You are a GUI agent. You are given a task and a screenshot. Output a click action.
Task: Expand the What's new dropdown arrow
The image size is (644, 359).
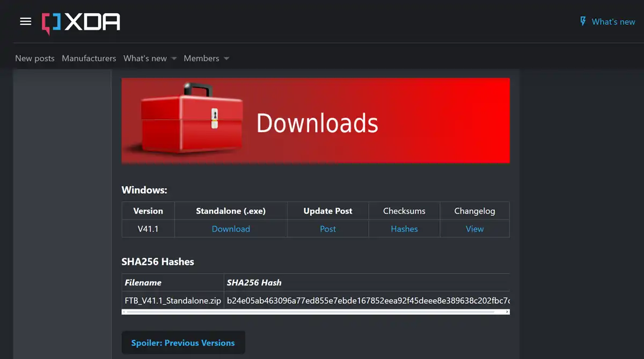click(174, 58)
